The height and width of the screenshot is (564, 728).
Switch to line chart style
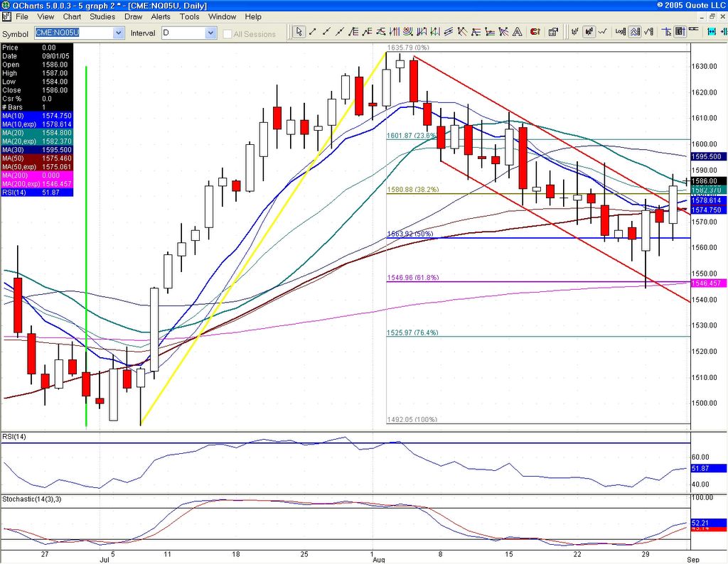603,31
